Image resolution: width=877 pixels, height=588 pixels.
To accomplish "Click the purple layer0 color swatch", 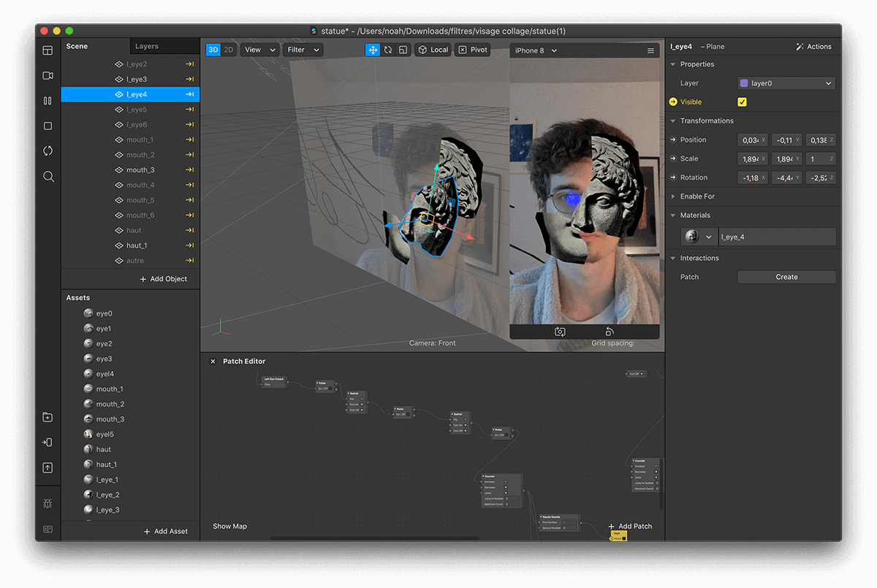I will pos(744,83).
